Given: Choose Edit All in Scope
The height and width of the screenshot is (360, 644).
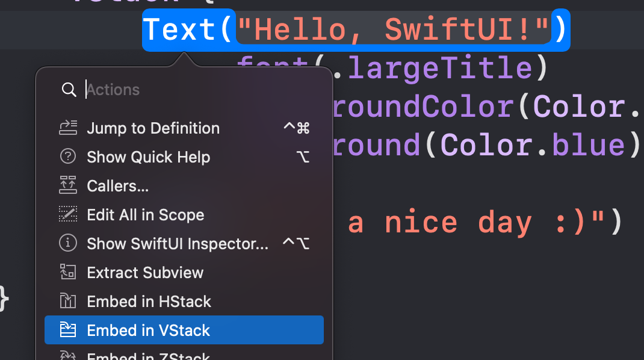Looking at the screenshot, I should click(184, 214).
